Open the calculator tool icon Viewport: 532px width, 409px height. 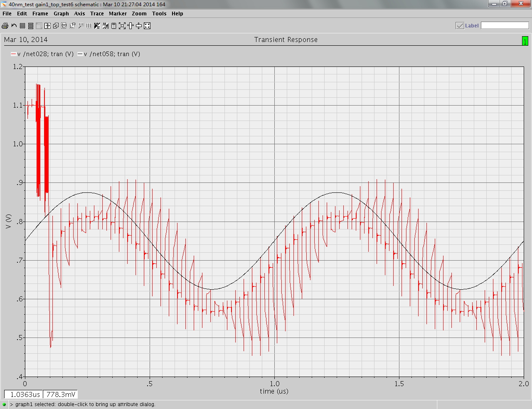(x=113, y=26)
